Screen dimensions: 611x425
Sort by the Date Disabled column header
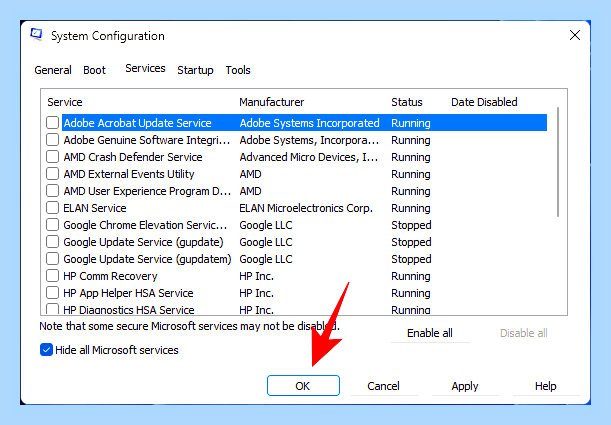[x=484, y=102]
